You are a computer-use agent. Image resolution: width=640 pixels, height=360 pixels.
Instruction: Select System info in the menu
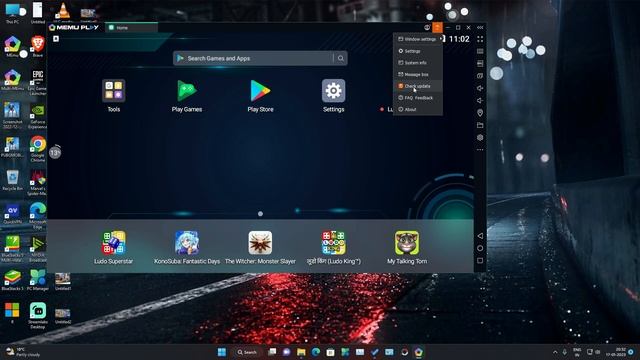(x=418, y=63)
